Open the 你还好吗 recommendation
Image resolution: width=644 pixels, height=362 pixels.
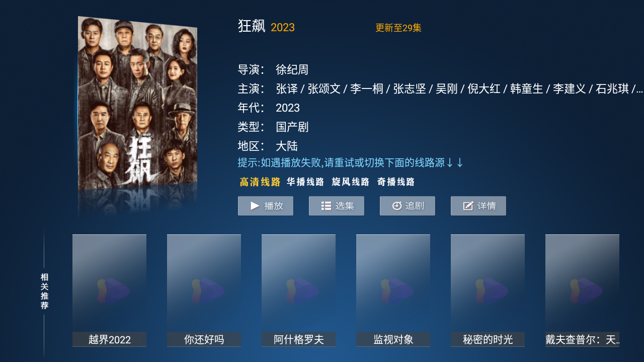[x=204, y=291]
